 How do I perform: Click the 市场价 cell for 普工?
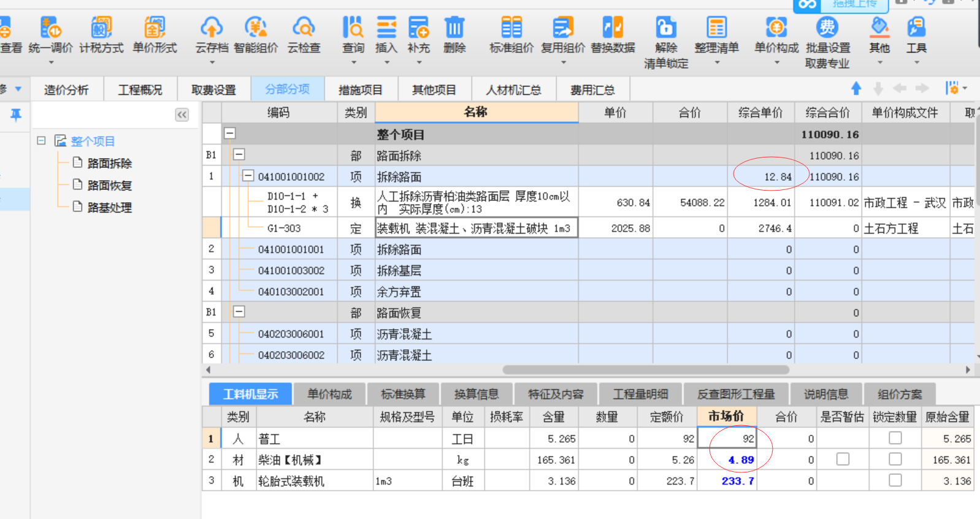[727, 438]
